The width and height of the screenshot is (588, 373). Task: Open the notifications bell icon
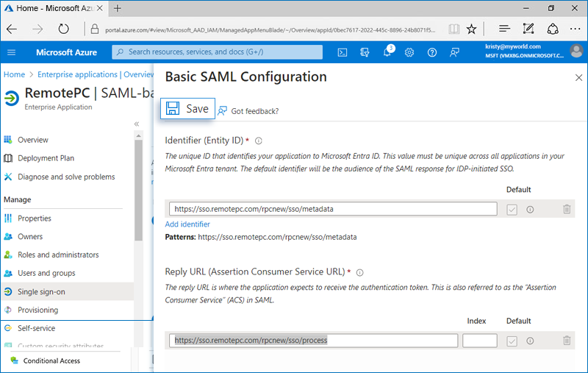(387, 52)
